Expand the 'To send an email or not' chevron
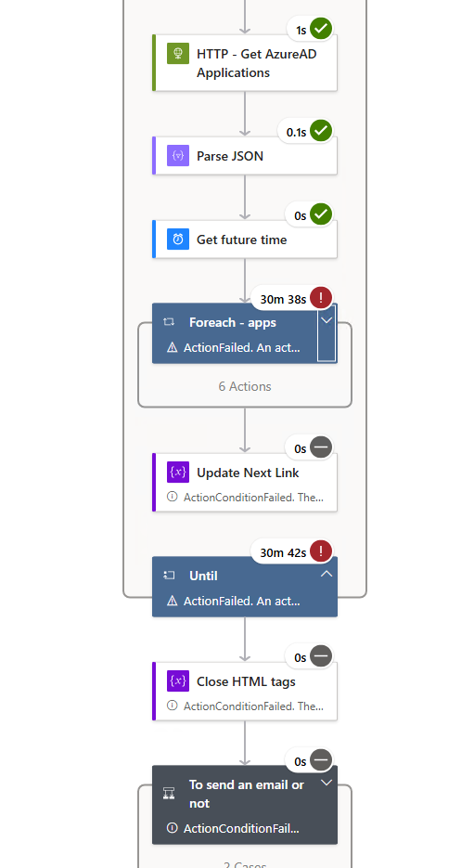This screenshot has width=474, height=868. 327,783
